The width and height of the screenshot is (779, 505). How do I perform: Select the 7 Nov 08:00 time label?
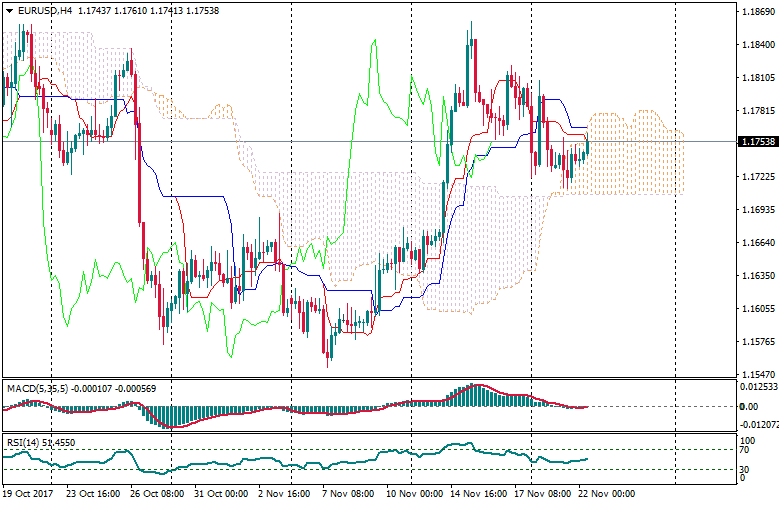tap(350, 493)
